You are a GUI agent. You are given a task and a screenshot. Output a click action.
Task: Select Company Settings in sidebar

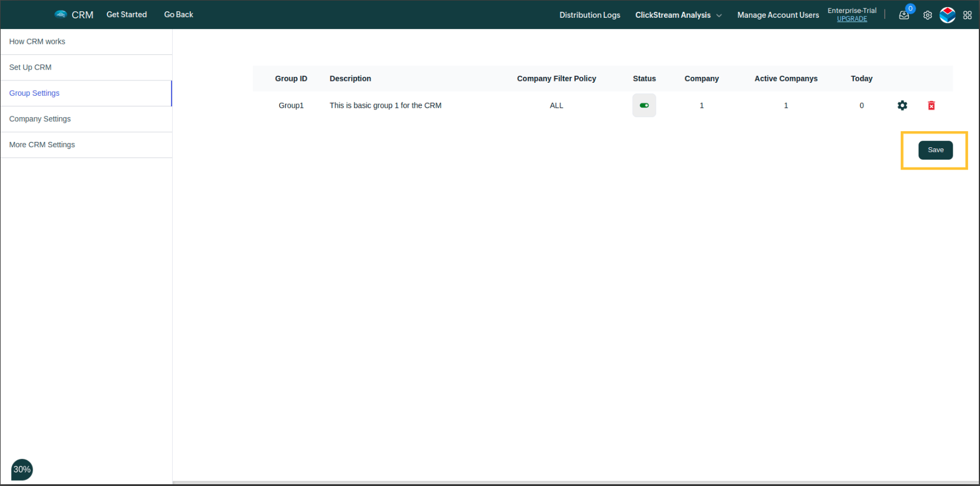[86, 119]
